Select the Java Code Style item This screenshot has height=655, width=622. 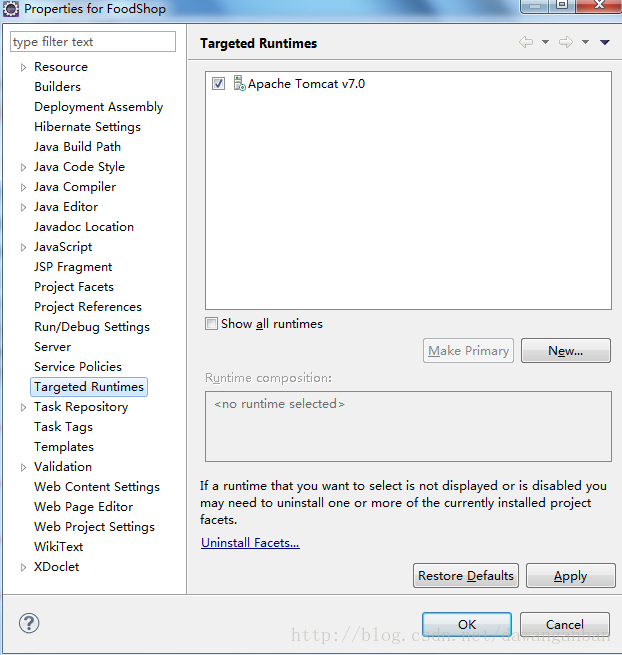click(79, 167)
